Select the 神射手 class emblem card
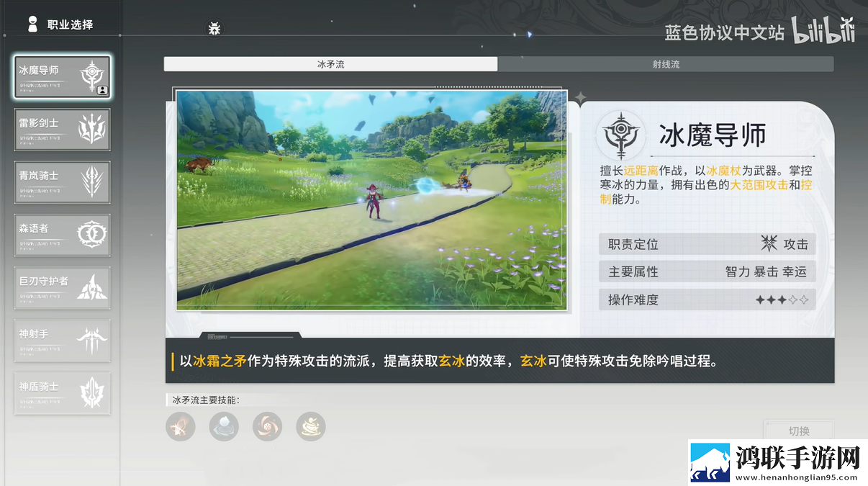The image size is (868, 486). click(62, 341)
